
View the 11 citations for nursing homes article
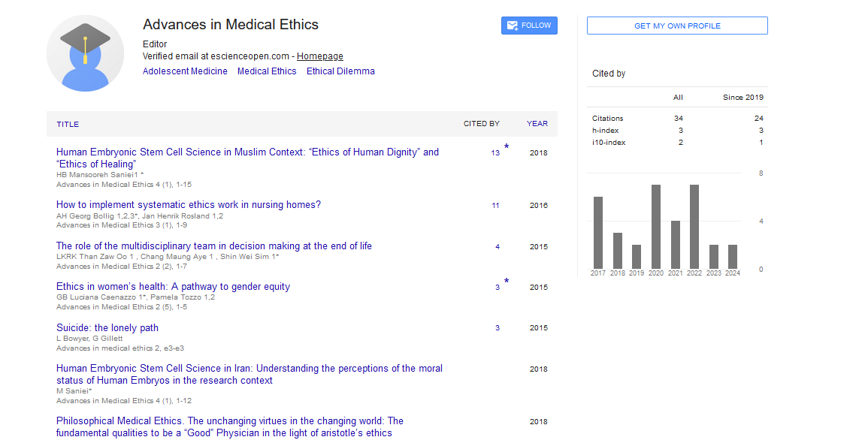pos(495,206)
